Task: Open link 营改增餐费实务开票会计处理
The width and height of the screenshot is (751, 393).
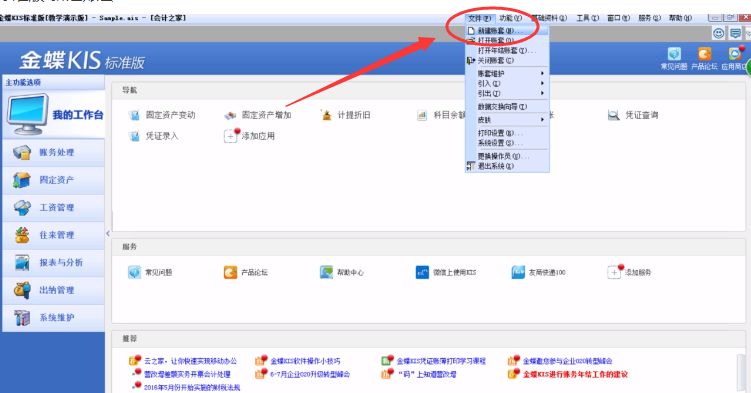Action: pos(187,374)
